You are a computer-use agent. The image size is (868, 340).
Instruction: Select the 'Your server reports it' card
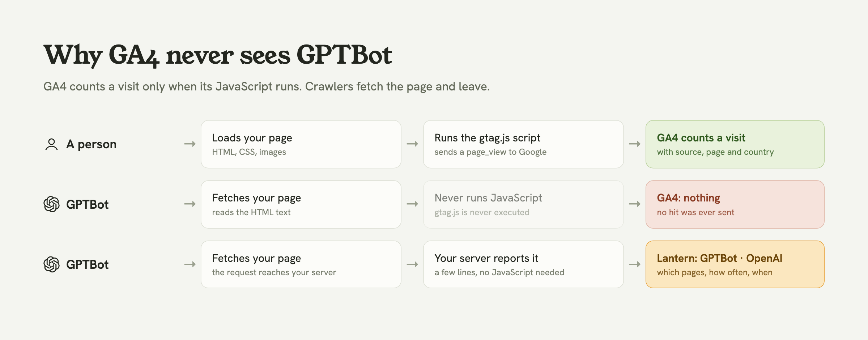coord(523,264)
